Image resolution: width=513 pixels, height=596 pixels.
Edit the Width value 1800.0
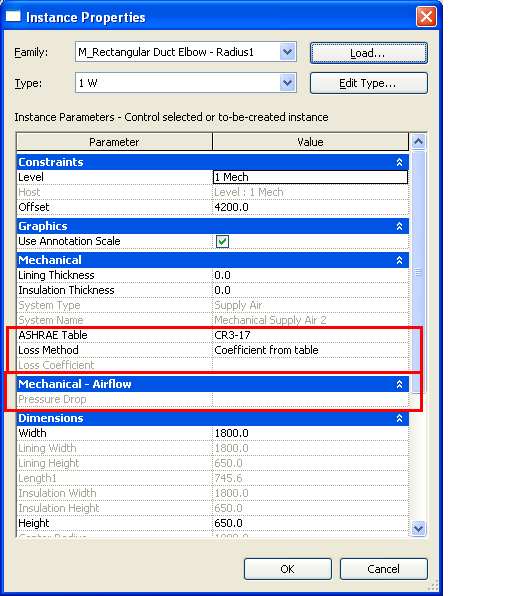[310, 433]
